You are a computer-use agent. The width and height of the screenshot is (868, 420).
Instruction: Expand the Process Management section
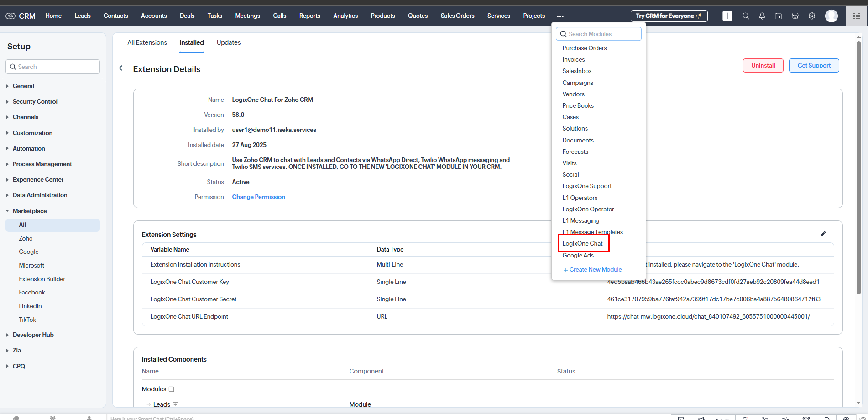coord(42,164)
